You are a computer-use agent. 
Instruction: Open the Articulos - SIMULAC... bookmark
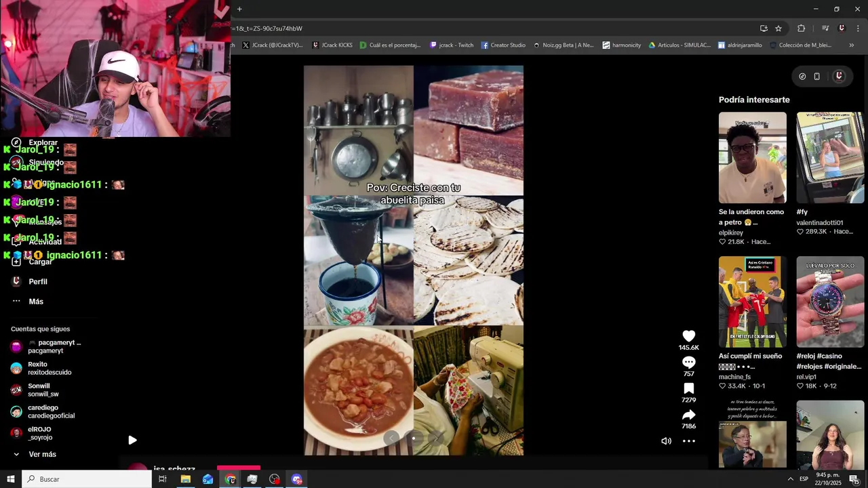(x=679, y=45)
